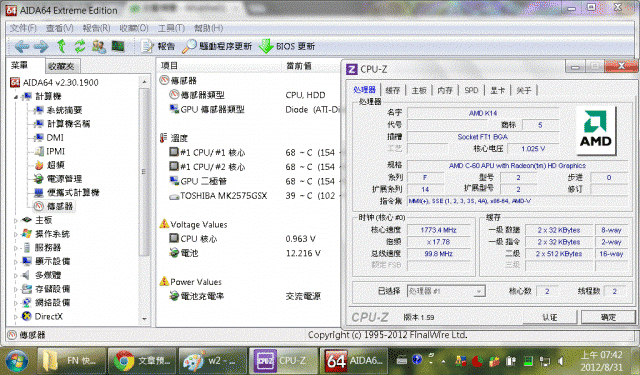This screenshot has width=640, height=375.
Task: Click the Chrome taskbar button
Action: tap(142, 361)
